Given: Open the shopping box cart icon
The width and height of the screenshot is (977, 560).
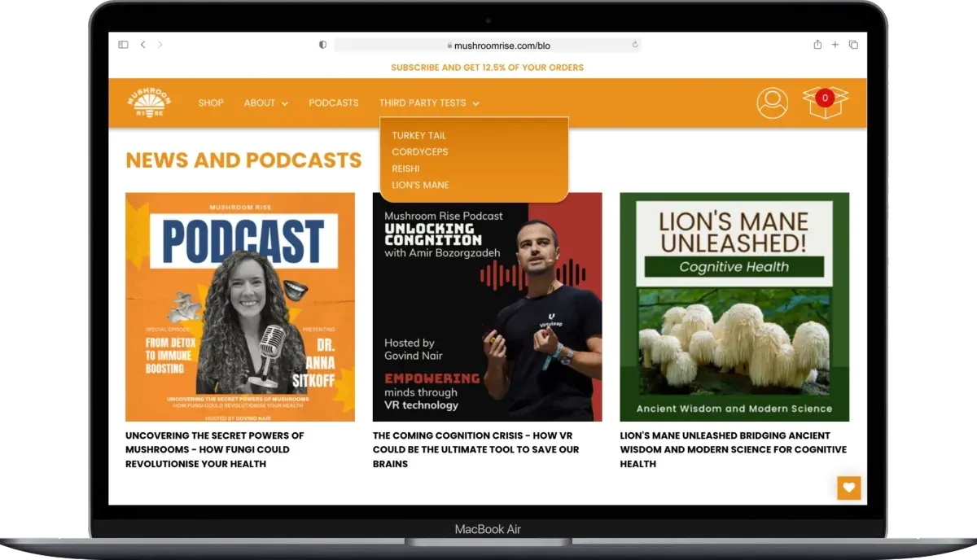Looking at the screenshot, I should pyautogui.click(x=826, y=102).
